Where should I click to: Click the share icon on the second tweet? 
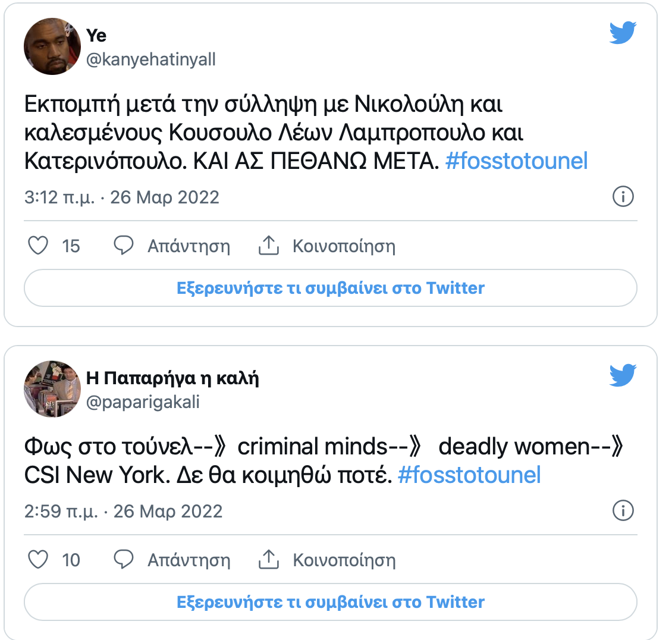point(269,560)
